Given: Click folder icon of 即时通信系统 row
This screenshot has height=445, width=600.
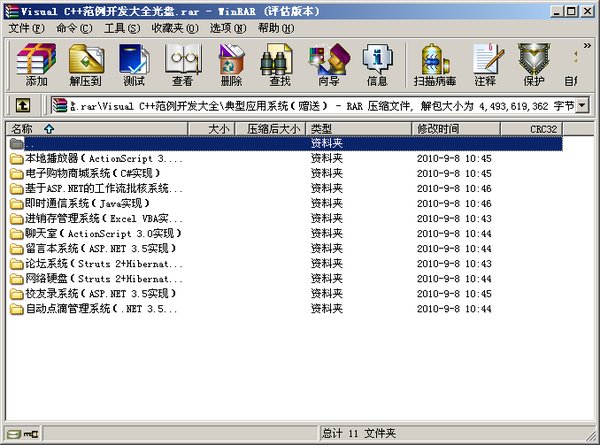Looking at the screenshot, I should pos(16,204).
